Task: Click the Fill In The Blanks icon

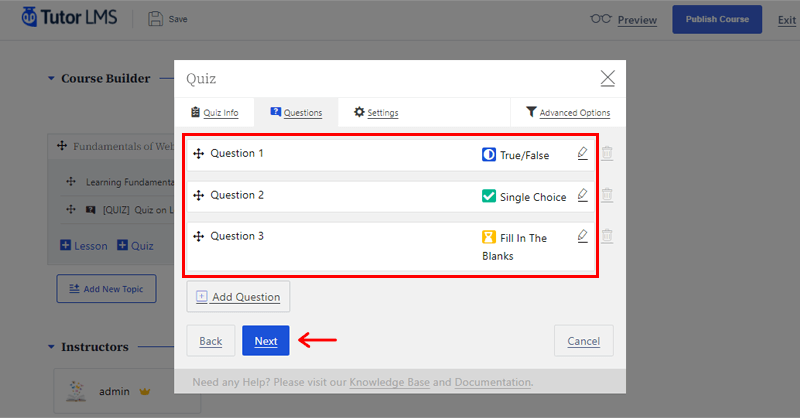Action: [x=489, y=237]
